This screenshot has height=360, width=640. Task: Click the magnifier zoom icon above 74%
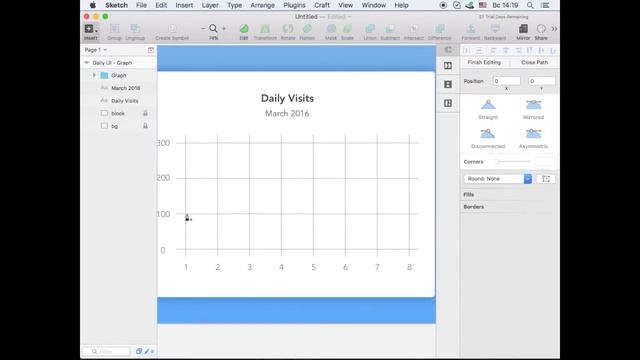pyautogui.click(x=213, y=29)
